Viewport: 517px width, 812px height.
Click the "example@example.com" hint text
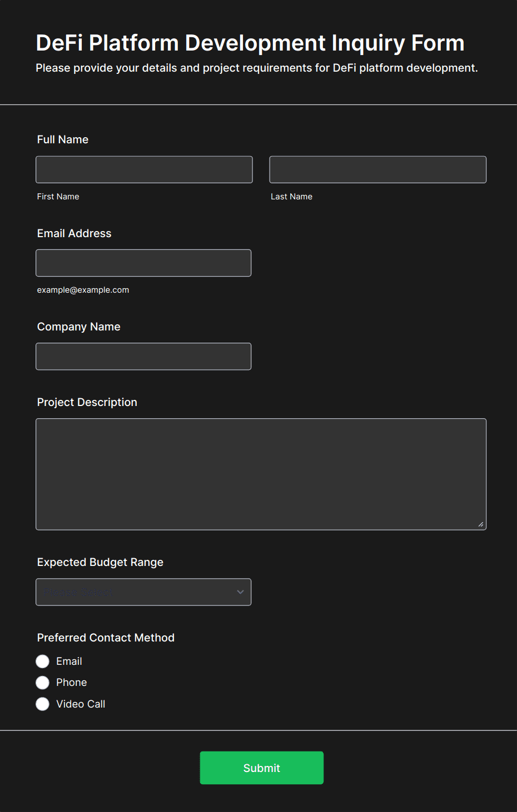(x=83, y=290)
